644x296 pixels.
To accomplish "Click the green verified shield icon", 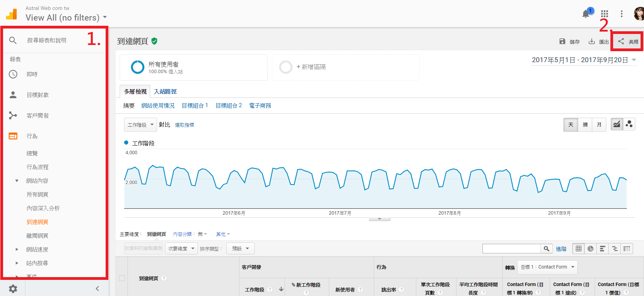I will 154,41.
